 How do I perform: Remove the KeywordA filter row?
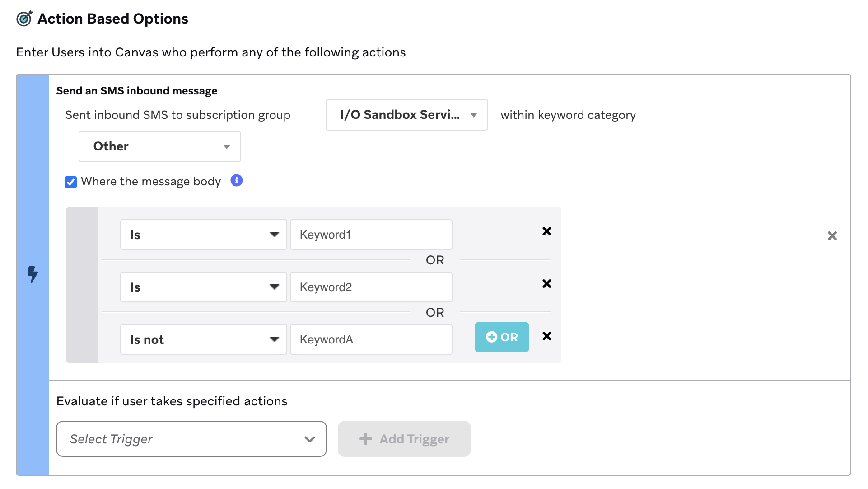coord(546,336)
